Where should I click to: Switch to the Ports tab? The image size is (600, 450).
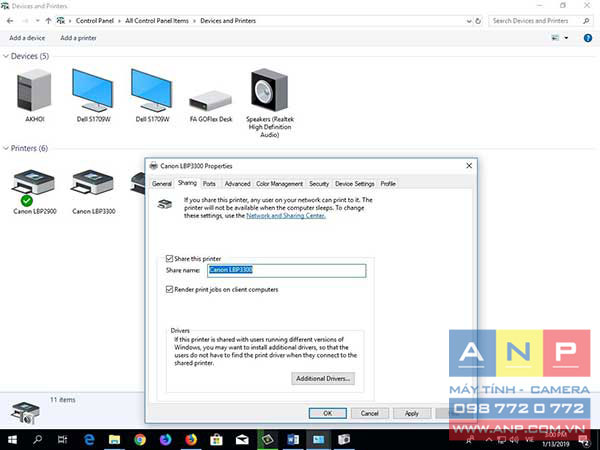(x=209, y=184)
